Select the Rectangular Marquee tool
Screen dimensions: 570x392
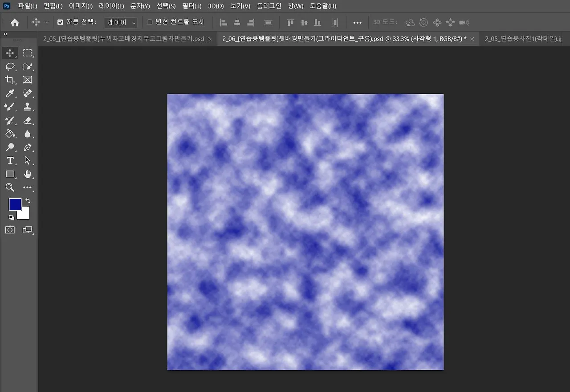coord(28,53)
